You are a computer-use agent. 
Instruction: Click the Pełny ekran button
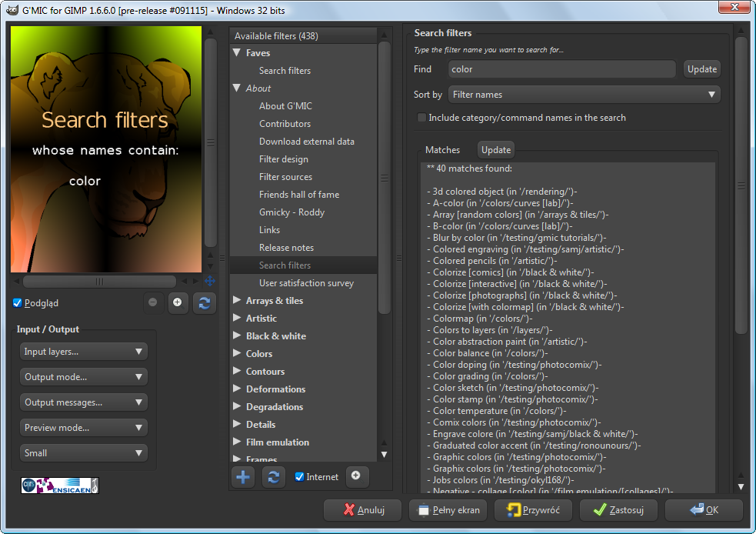click(448, 510)
